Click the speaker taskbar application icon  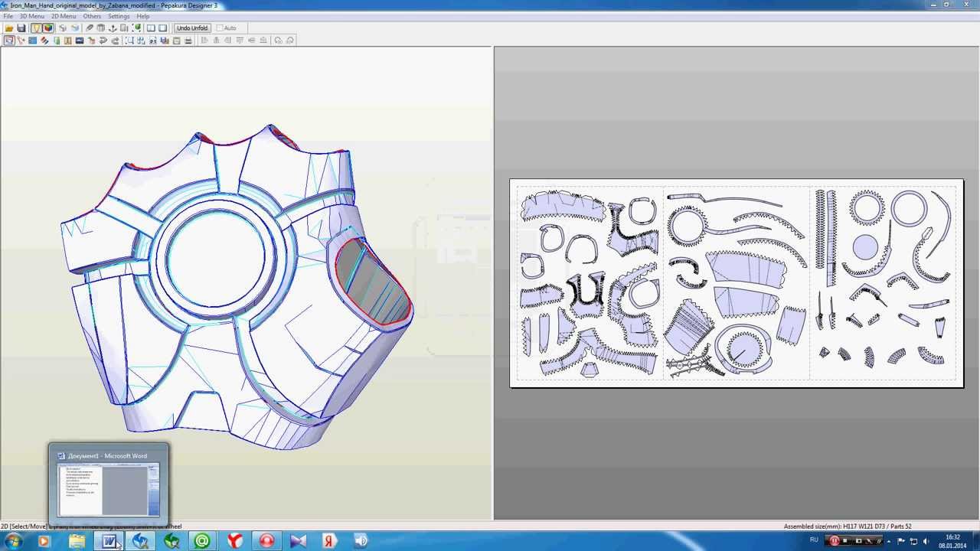361,541
